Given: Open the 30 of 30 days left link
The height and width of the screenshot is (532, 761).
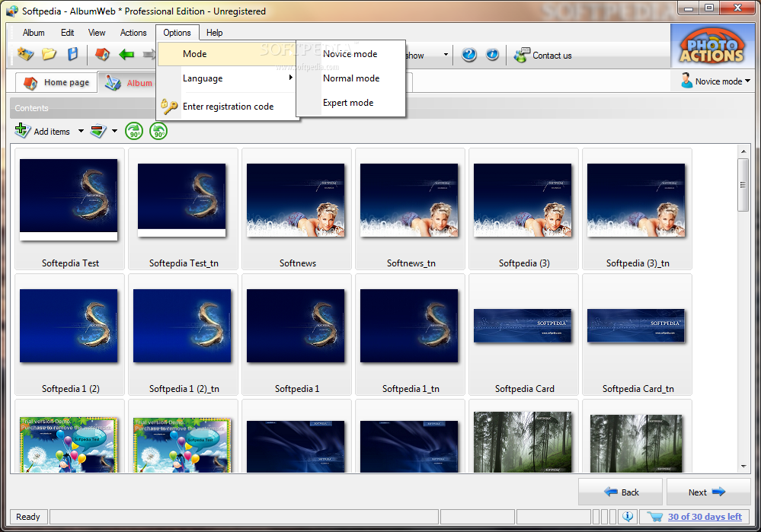Looking at the screenshot, I should point(705,517).
